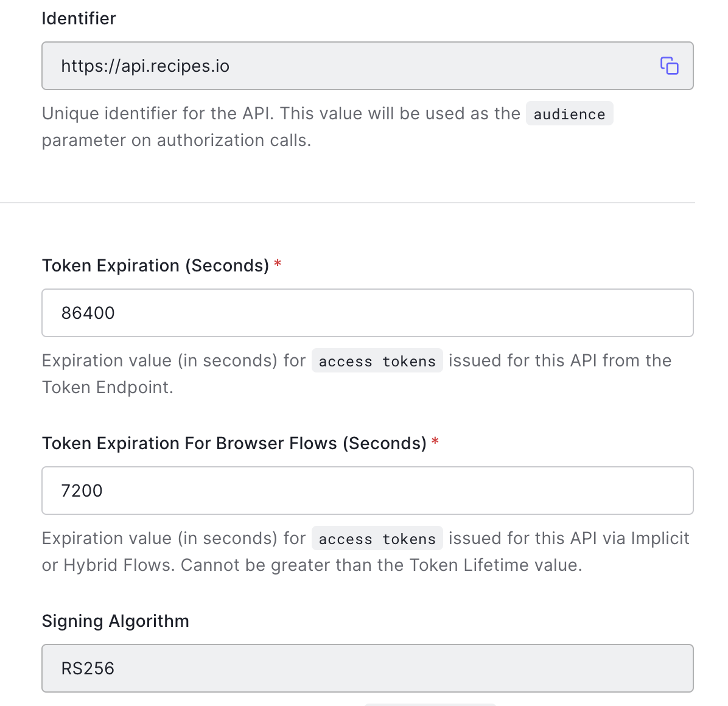The width and height of the screenshot is (728, 706).
Task: Click the Identifier section heading
Action: point(79,19)
